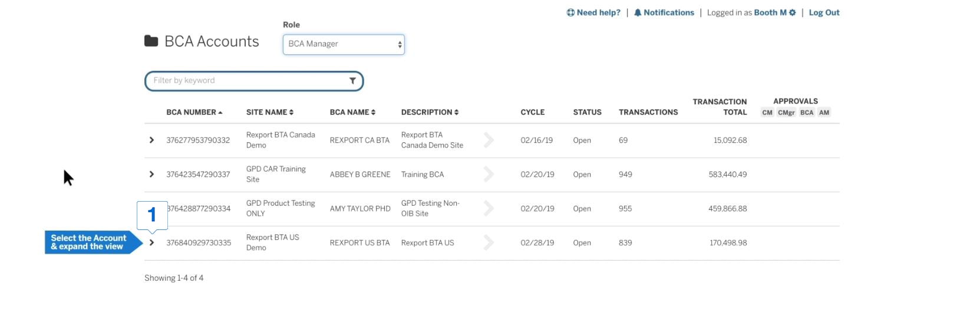Screen dimensions: 980x322
Task: Click BCA name REXPORT US BTA
Action: coord(359,243)
